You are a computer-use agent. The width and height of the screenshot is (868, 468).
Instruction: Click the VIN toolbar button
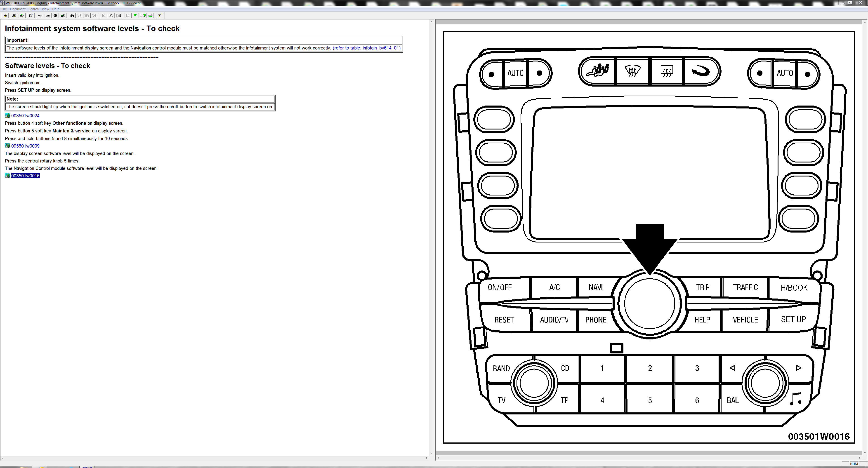[x=40, y=16]
